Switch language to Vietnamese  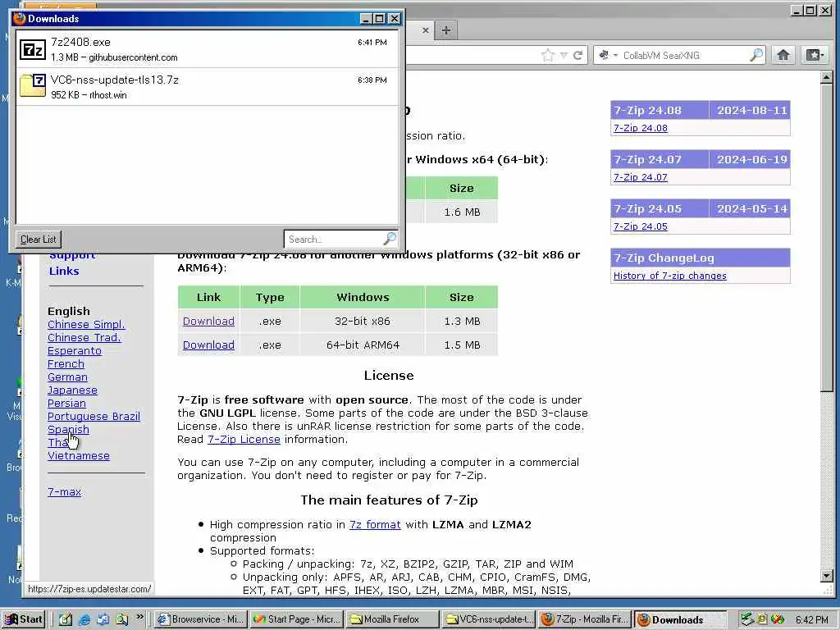pyautogui.click(x=78, y=456)
